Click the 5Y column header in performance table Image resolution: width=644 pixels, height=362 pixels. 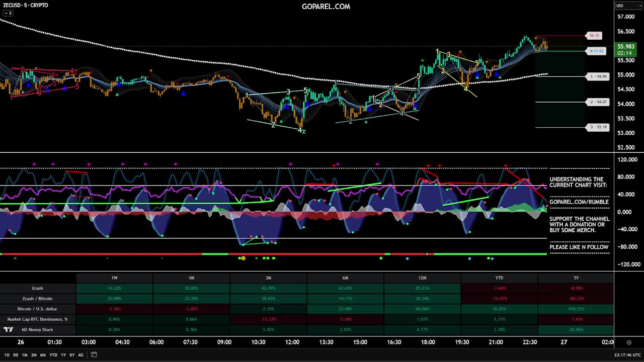576,278
